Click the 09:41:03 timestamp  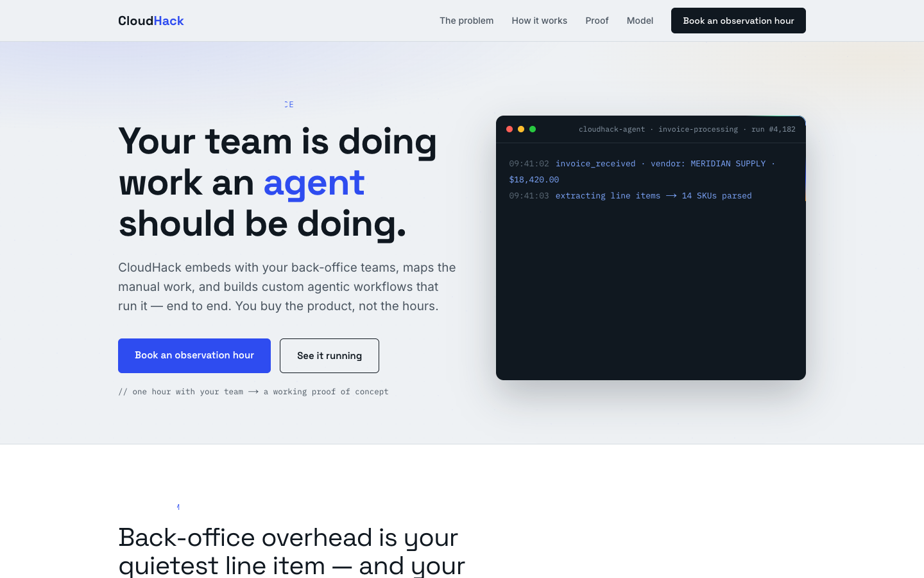coord(529,196)
